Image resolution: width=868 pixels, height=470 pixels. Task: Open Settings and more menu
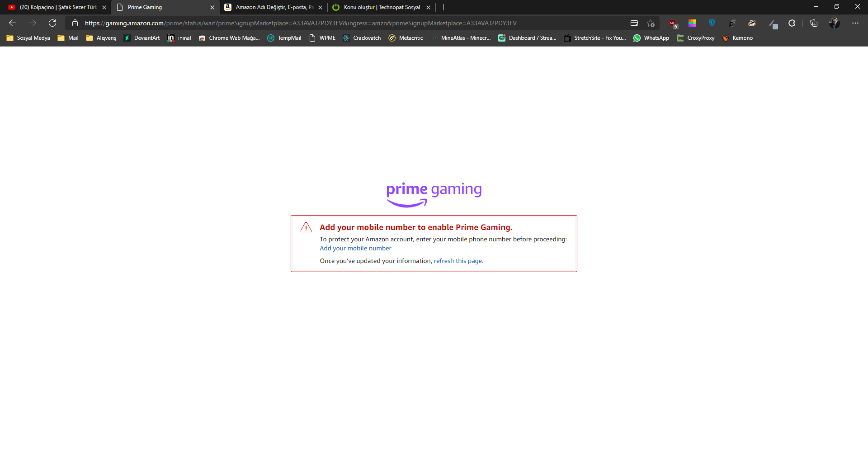pos(855,23)
